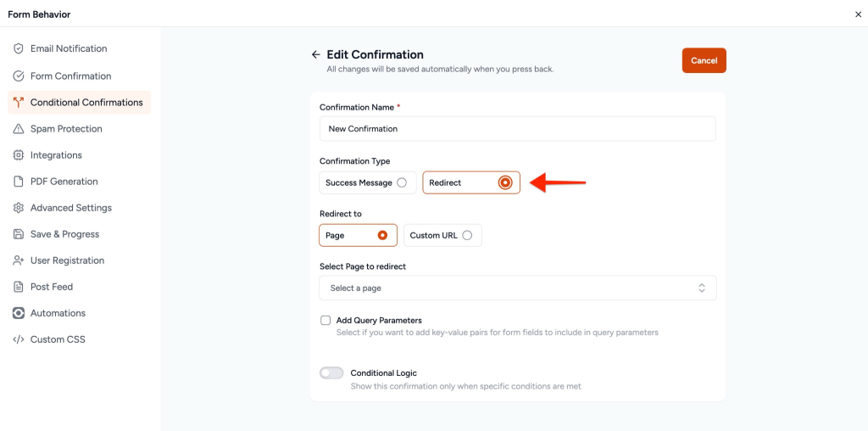Open the User Registration menu item
The image size is (868, 431).
(67, 260)
